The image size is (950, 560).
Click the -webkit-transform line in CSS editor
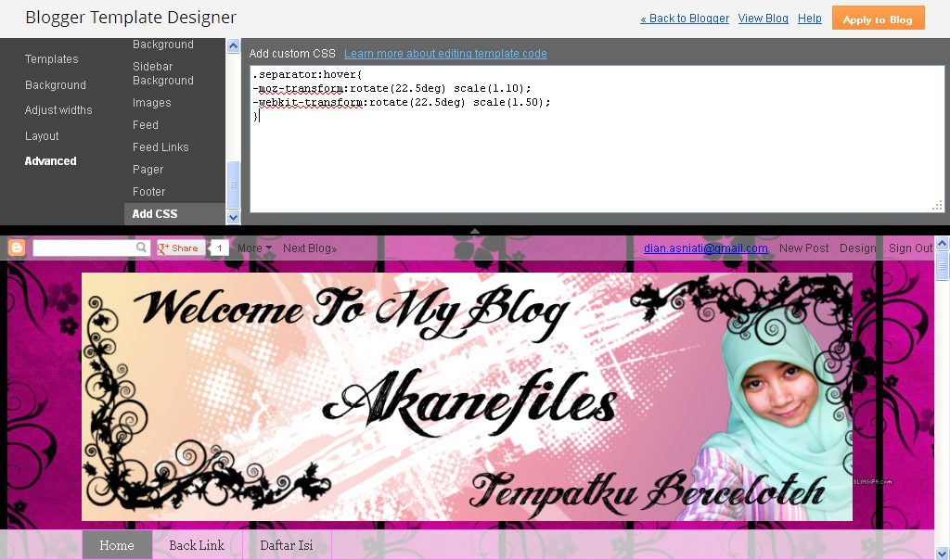[401, 102]
